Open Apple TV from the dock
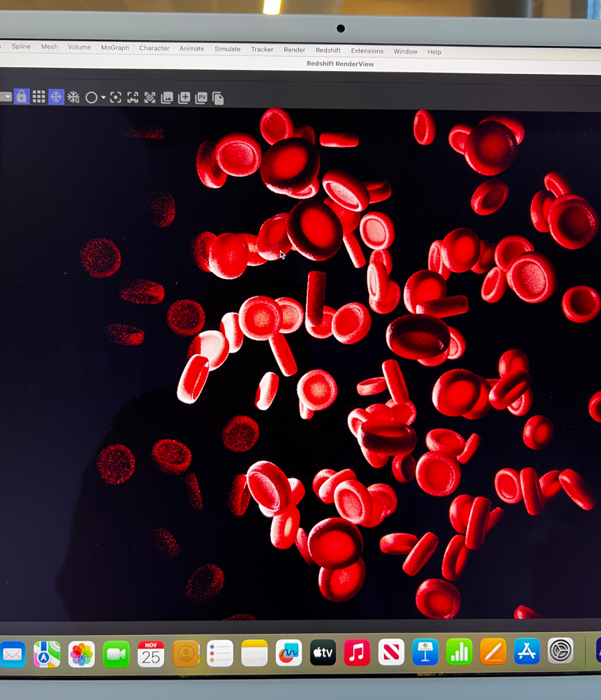The width and height of the screenshot is (601, 700). click(x=323, y=654)
